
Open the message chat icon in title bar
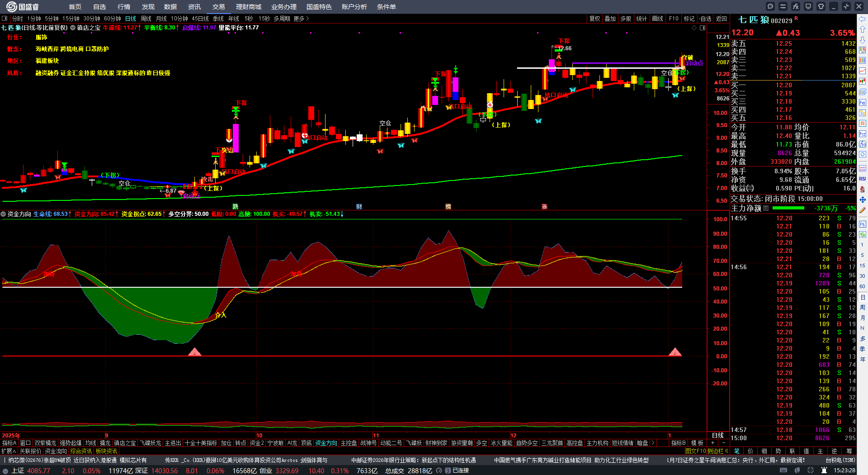[x=770, y=6]
